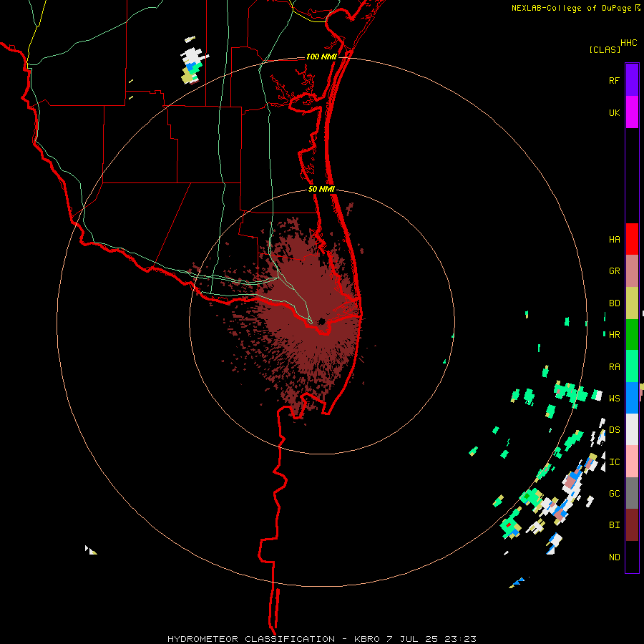Click the RF legend label
Screen dimensions: 644x644
(x=614, y=80)
